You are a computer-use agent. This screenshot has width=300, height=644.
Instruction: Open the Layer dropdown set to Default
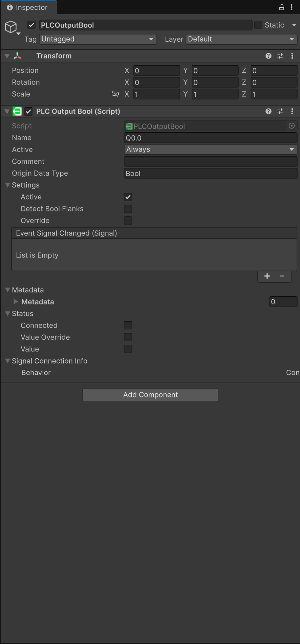click(241, 39)
